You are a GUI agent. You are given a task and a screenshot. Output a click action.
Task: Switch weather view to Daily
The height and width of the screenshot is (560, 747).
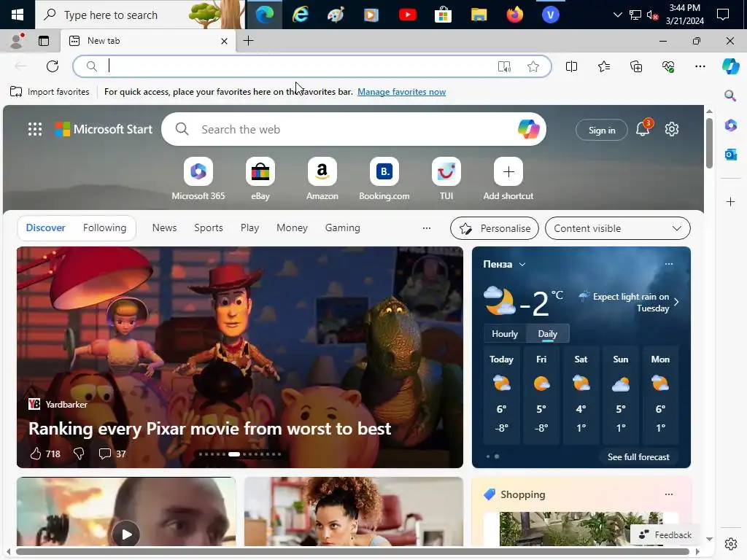point(547,334)
